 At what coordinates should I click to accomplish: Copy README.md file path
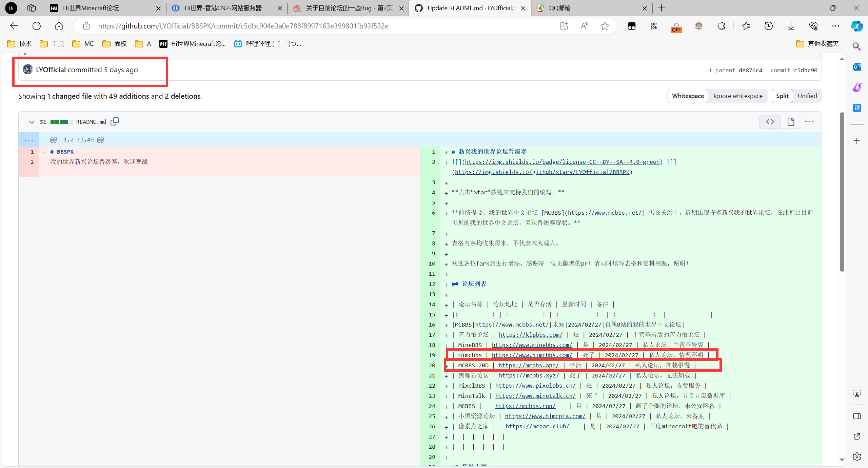click(115, 121)
